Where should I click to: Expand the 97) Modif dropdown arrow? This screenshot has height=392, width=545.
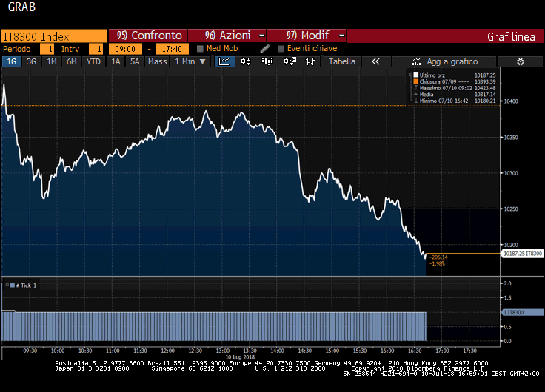point(341,36)
